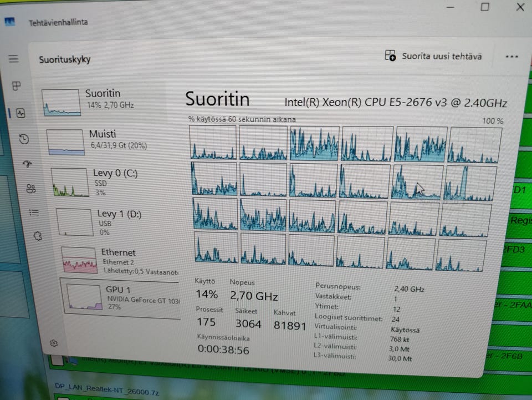Click the Levy 0 green activity graph thumbnail
The image size is (532, 400).
(70, 183)
